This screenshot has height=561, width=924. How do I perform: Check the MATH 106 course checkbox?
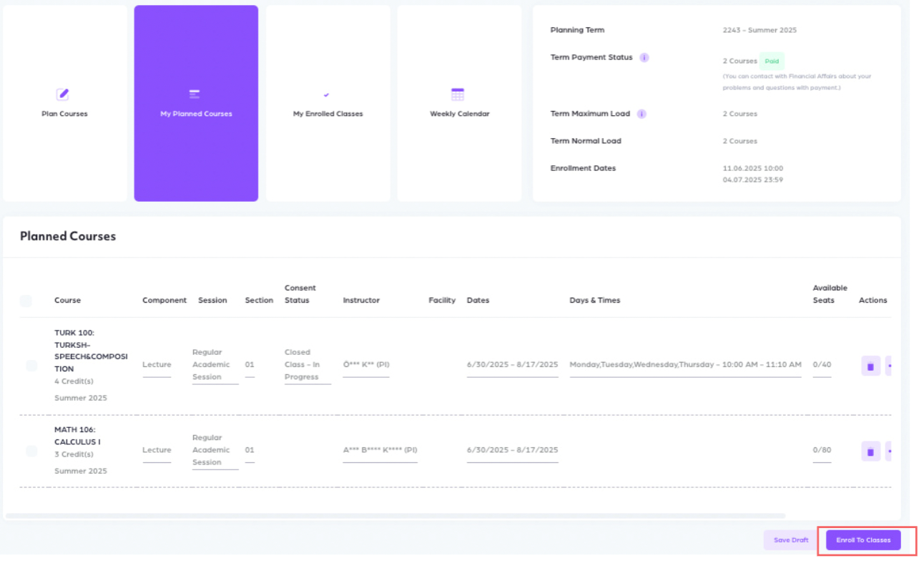tap(31, 451)
